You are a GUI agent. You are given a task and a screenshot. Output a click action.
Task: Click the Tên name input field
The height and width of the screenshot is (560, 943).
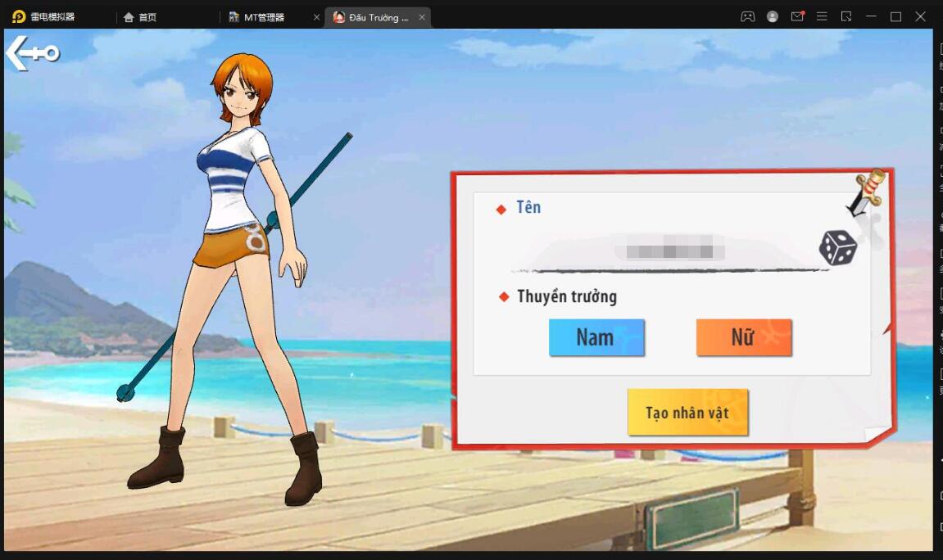672,247
